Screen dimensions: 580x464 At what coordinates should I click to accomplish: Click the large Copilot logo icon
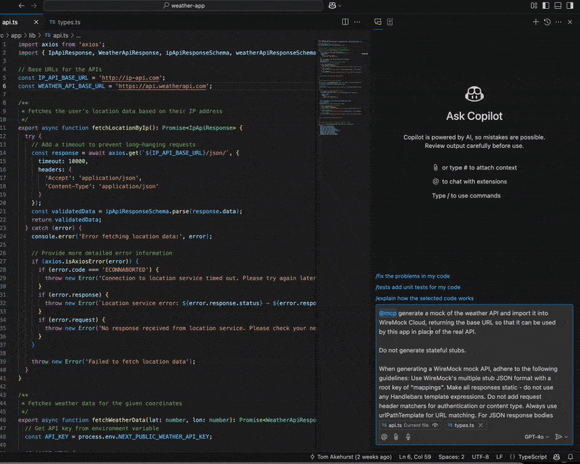pos(474,94)
